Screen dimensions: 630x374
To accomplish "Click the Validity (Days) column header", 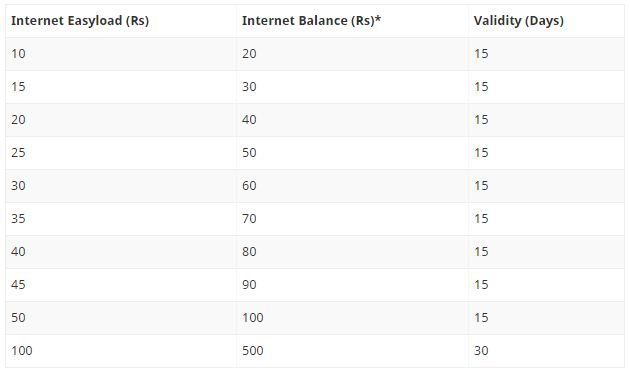I will tap(546, 21).
